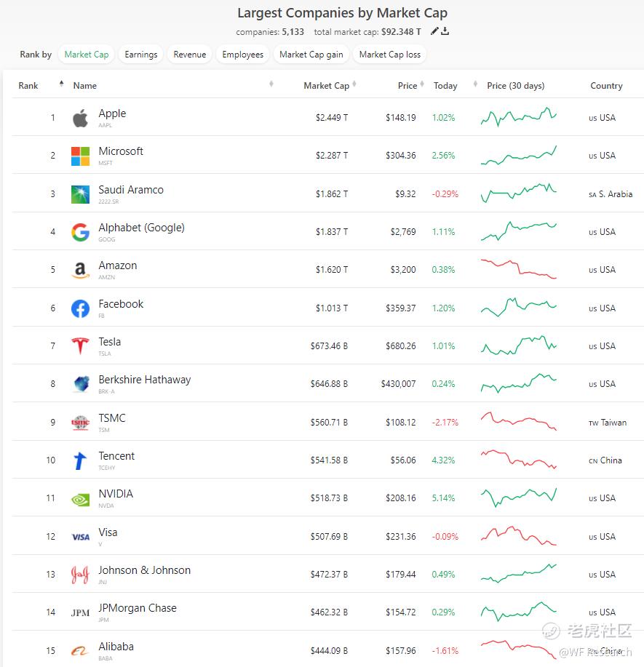This screenshot has height=667, width=644.
Task: Select the Employees ranking option
Action: 243,55
